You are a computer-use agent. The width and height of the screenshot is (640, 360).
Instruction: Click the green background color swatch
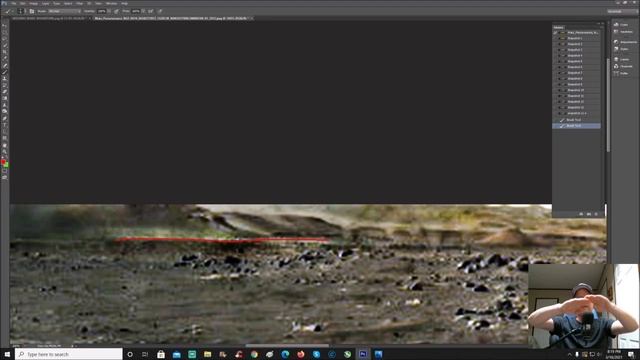(x=6, y=165)
